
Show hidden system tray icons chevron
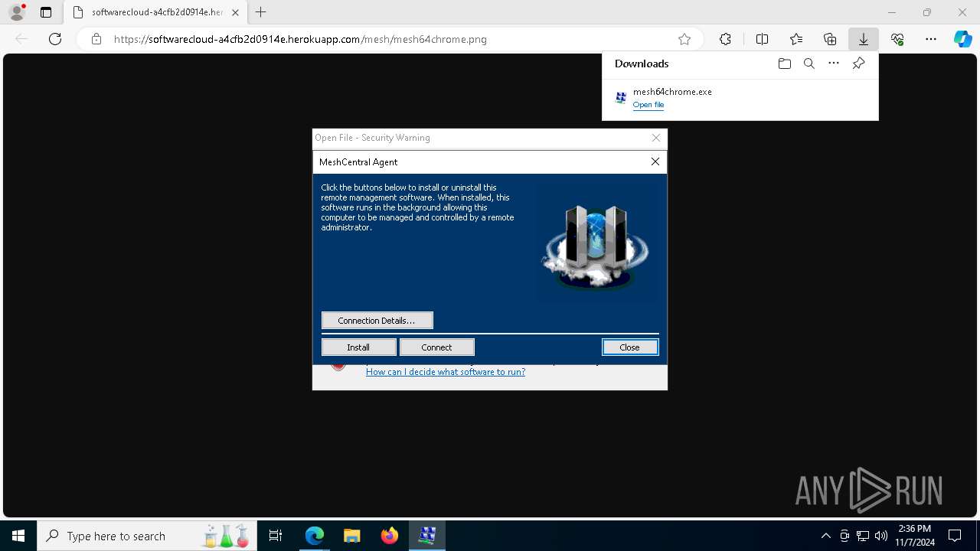(826, 536)
